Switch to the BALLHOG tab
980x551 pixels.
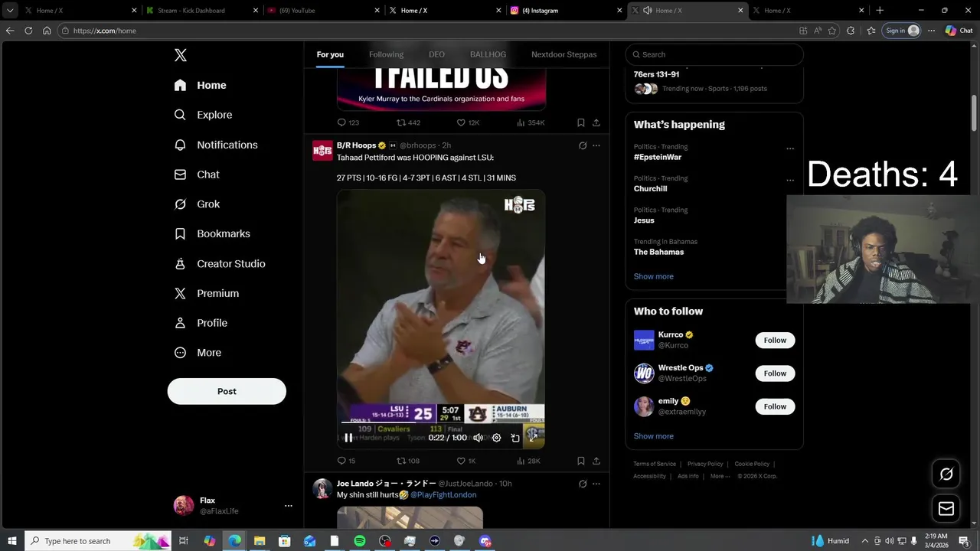click(x=488, y=54)
